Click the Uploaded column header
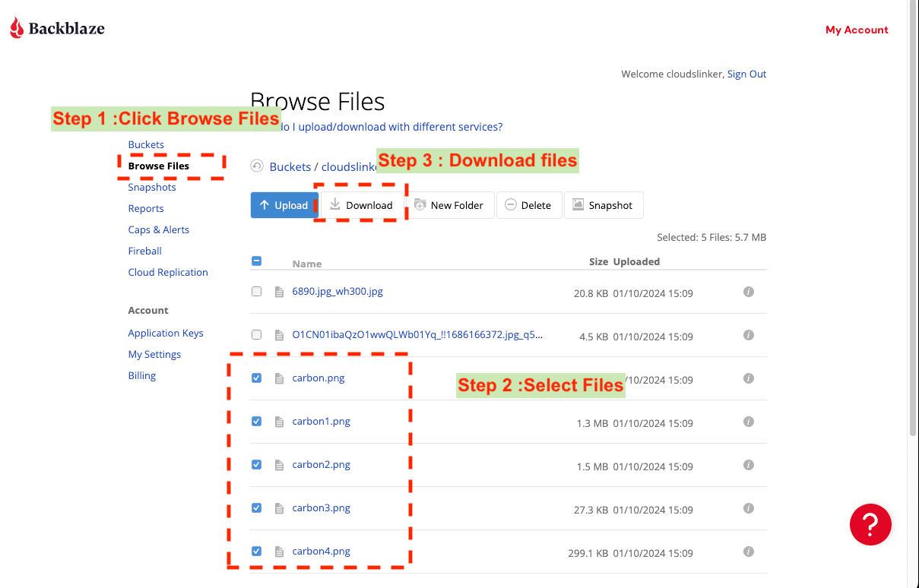 click(x=636, y=261)
